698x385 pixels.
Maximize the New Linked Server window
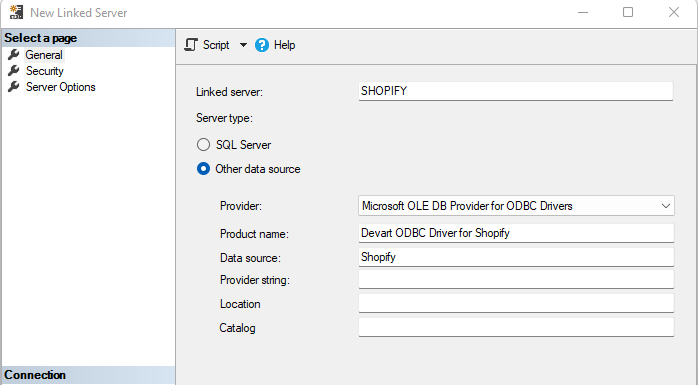click(x=628, y=12)
